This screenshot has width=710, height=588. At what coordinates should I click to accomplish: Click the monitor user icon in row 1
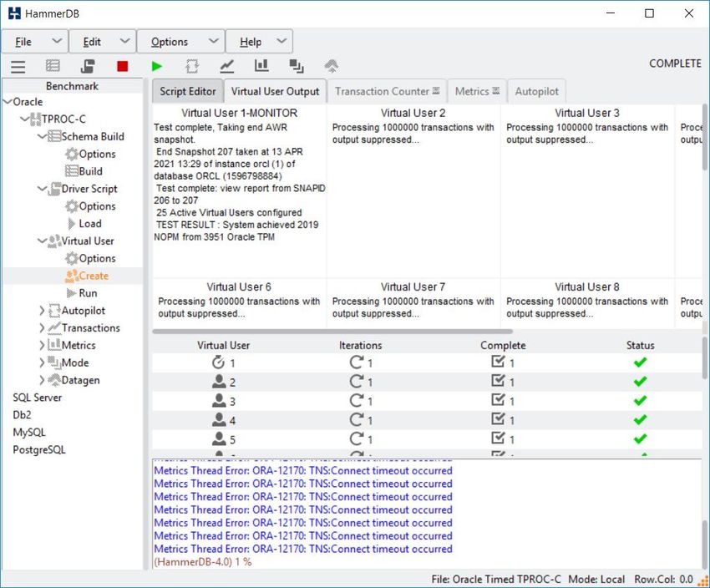(x=218, y=362)
